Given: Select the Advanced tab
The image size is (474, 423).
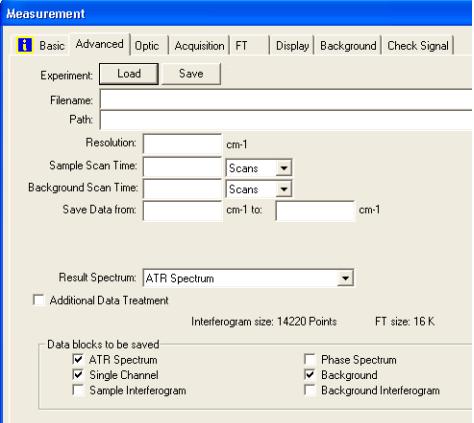Looking at the screenshot, I should tap(99, 44).
